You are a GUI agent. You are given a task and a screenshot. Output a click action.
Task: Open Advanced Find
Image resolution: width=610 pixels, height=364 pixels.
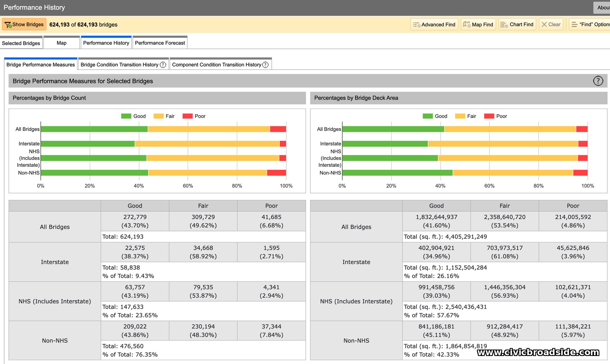pos(434,24)
